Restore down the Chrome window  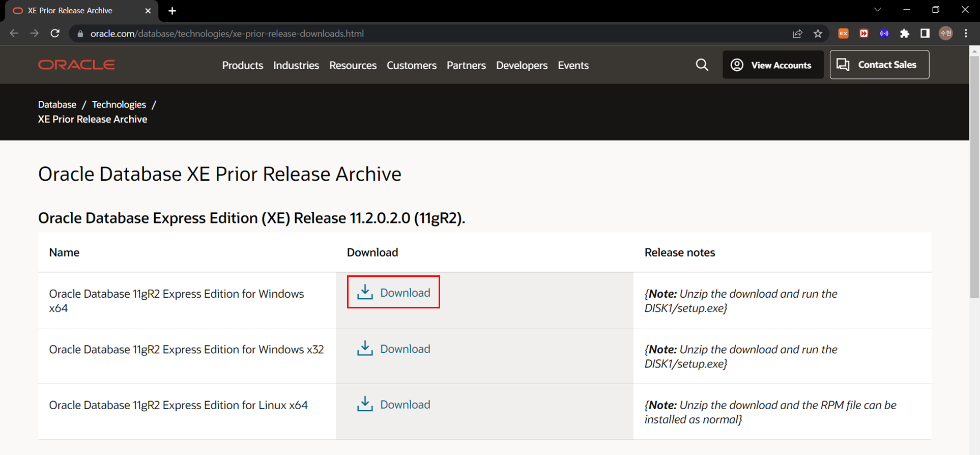936,10
